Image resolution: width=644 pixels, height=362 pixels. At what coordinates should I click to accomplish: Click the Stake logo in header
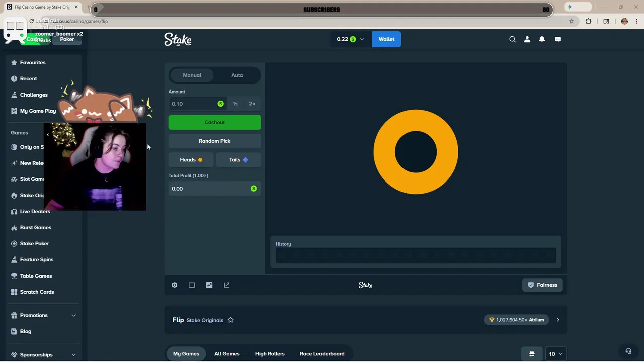(178, 39)
